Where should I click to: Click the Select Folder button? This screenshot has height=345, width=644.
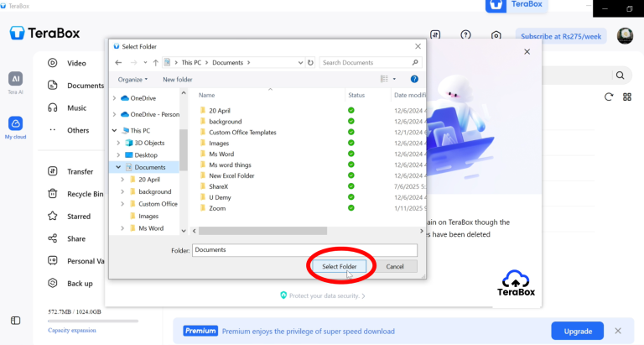point(339,266)
